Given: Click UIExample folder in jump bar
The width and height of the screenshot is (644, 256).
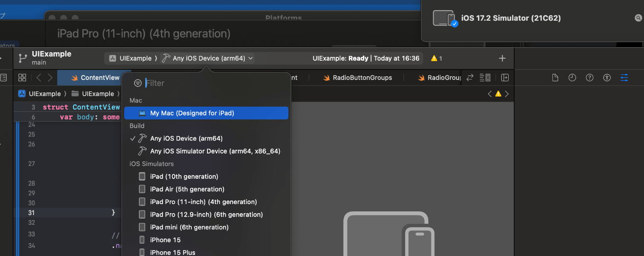Looking at the screenshot, I should pos(92,94).
